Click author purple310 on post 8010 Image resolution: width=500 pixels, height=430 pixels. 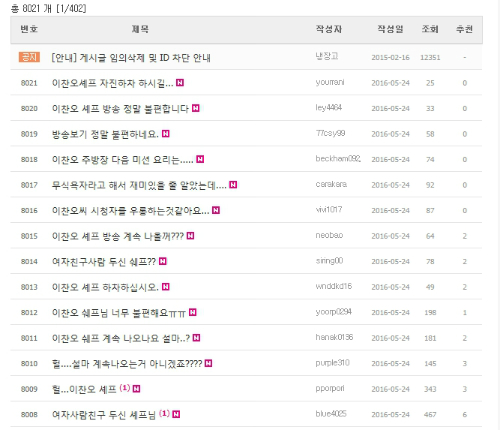click(x=333, y=363)
